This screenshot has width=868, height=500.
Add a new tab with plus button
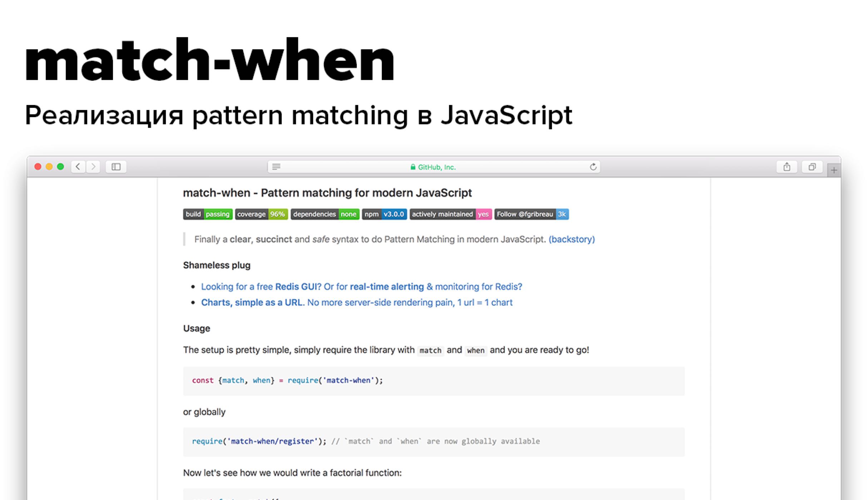[x=834, y=170]
